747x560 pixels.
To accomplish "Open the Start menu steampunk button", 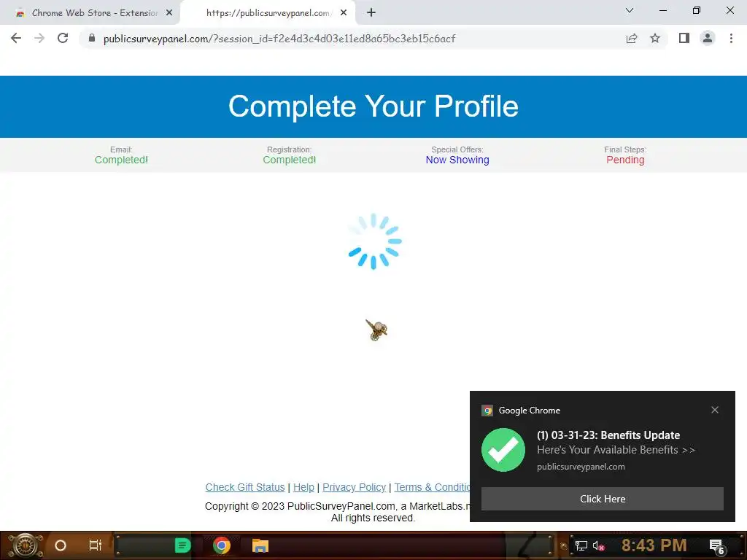I will coord(26,545).
